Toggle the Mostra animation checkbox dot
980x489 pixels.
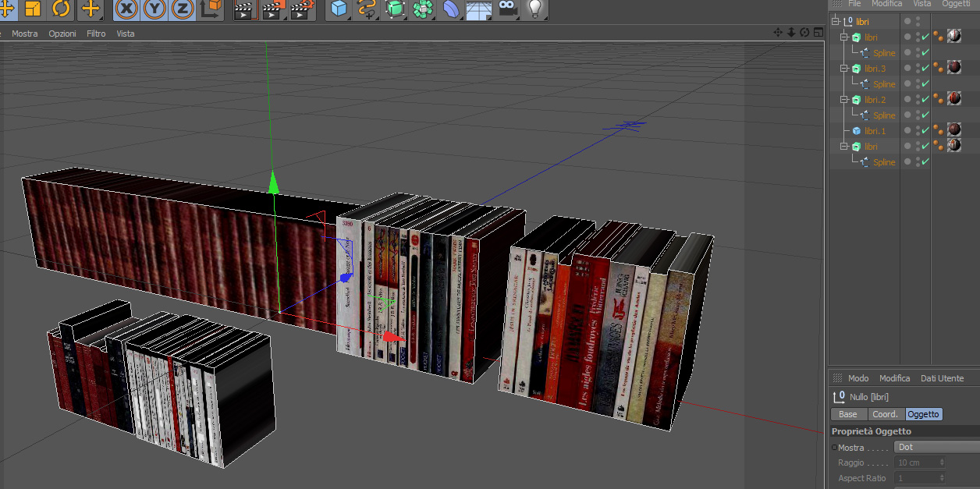pos(834,448)
